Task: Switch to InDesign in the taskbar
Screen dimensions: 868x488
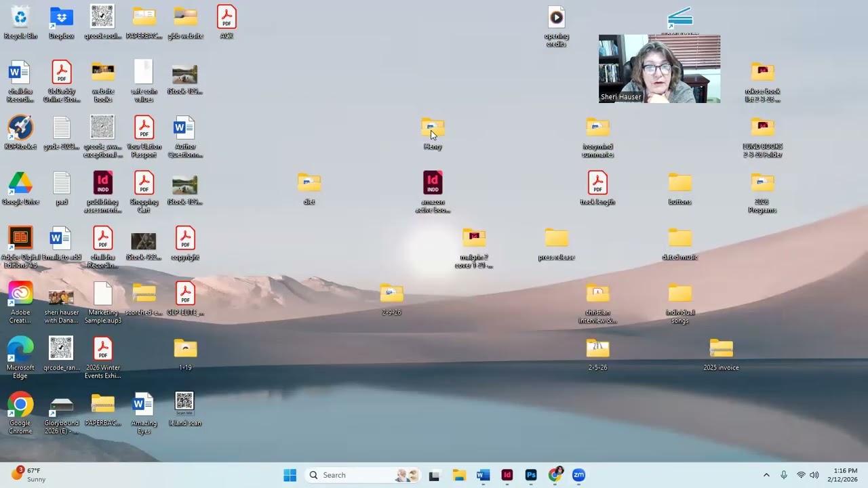Action: coord(507,475)
